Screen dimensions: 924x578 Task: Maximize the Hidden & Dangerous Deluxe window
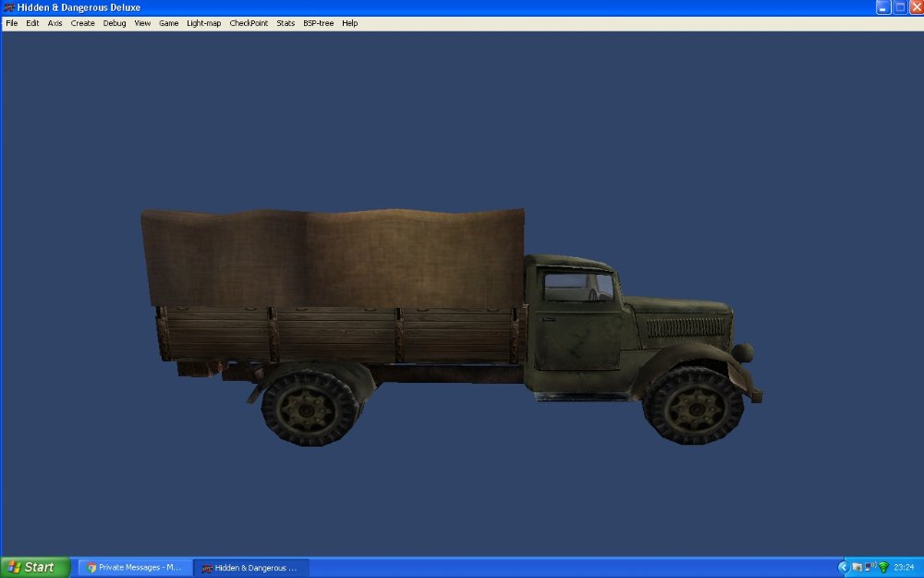pyautogui.click(x=900, y=7)
